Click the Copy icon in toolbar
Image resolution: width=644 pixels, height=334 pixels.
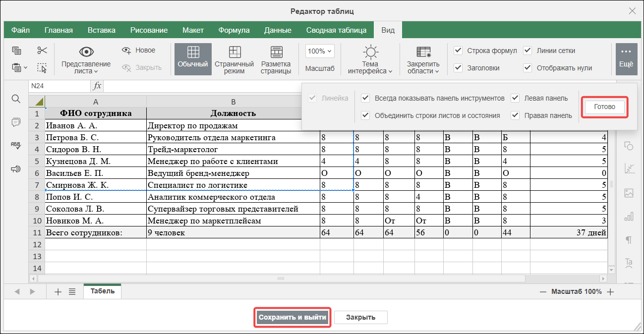17,51
